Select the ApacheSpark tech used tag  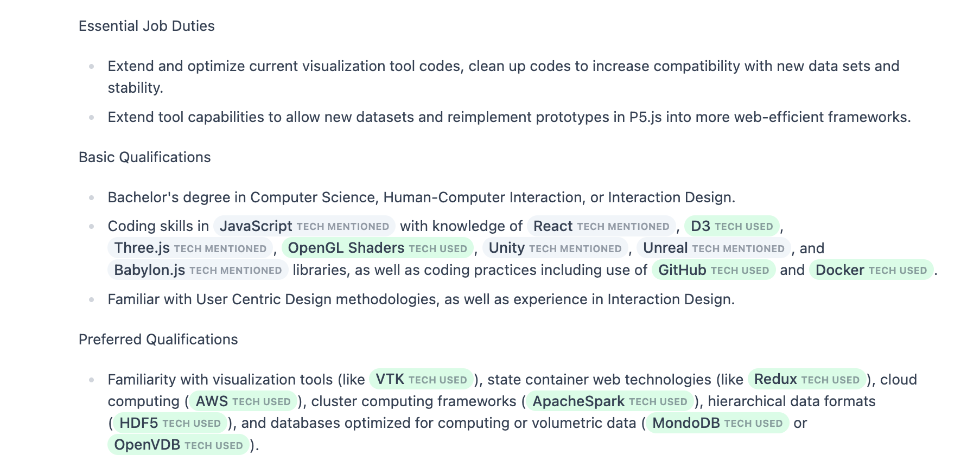tap(609, 401)
